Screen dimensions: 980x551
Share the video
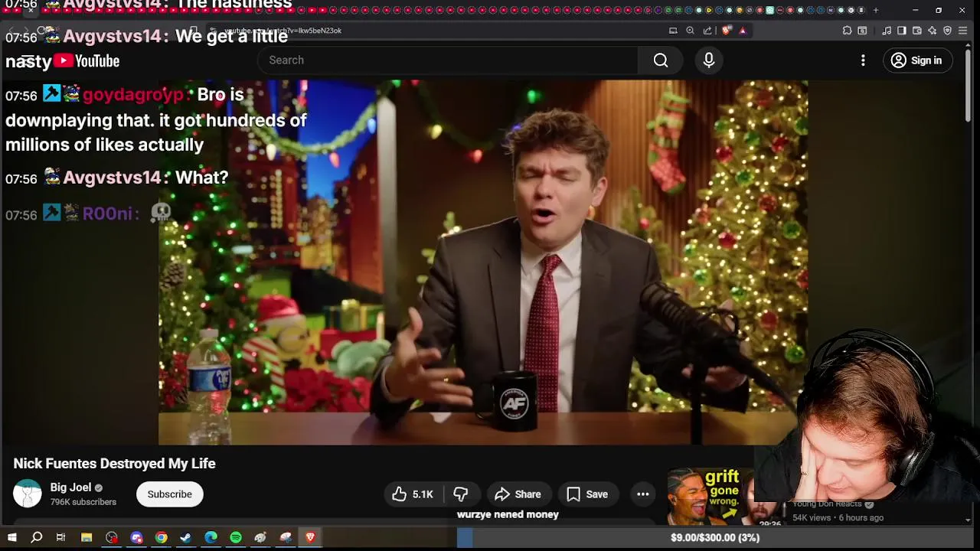518,494
